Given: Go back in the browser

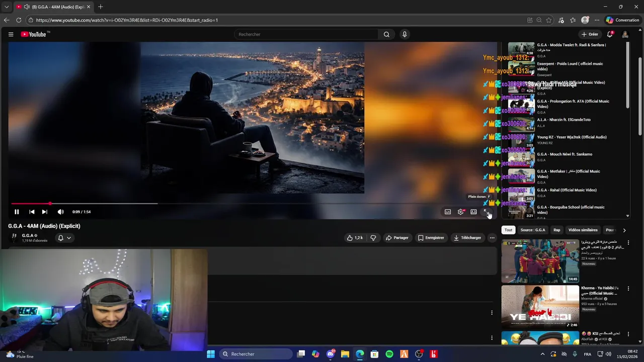Looking at the screenshot, I should [7, 20].
